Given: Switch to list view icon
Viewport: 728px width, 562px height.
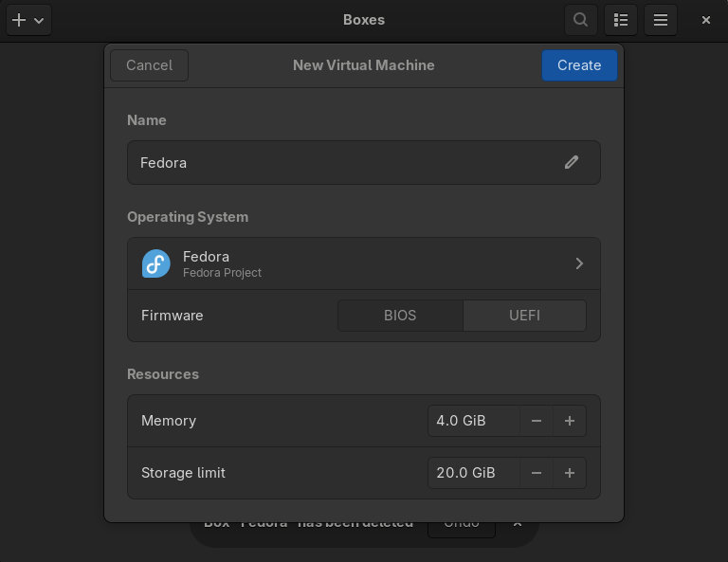Looking at the screenshot, I should [621, 20].
